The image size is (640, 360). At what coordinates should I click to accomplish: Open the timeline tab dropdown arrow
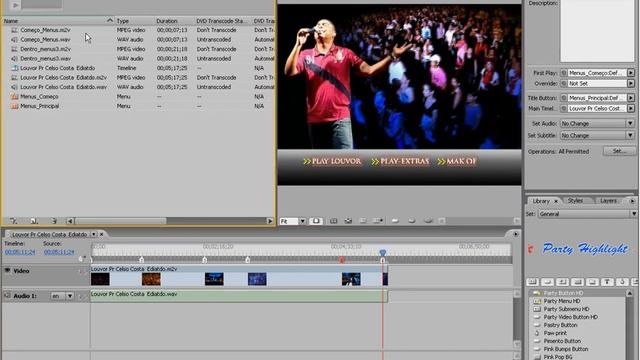pyautogui.click(x=93, y=234)
